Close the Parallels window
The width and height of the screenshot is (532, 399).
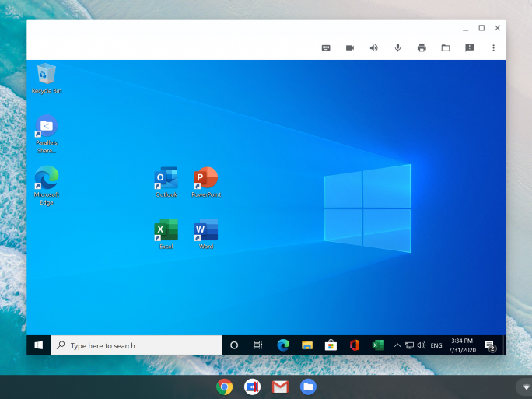coord(498,28)
